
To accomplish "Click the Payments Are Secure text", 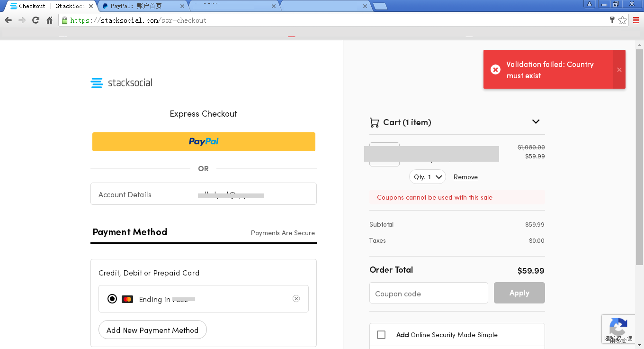I will (283, 233).
